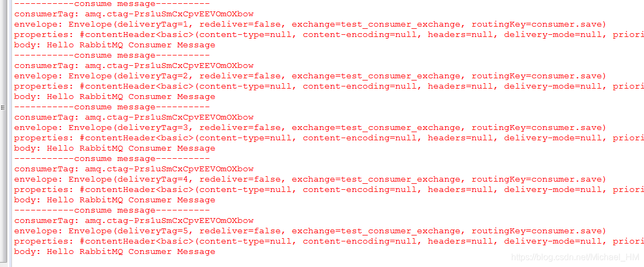This screenshot has height=267, width=644.
Task: Click the last body Hello RabbitMQ line
Action: tap(114, 252)
